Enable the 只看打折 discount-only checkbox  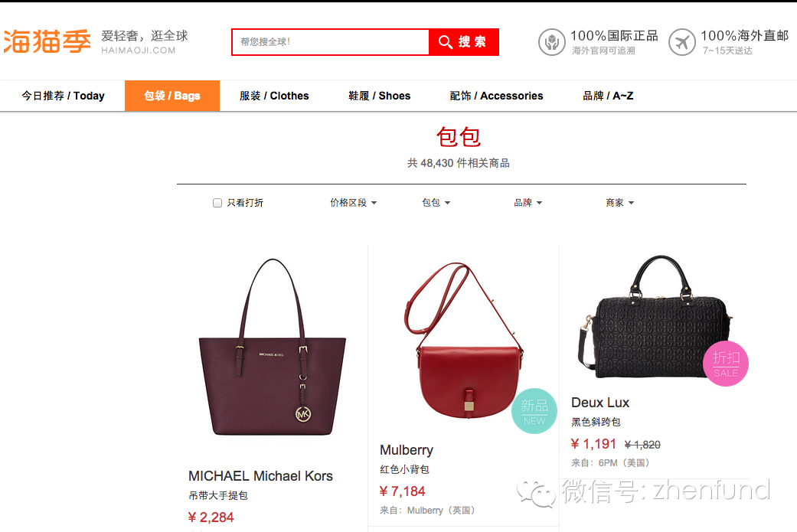click(217, 203)
